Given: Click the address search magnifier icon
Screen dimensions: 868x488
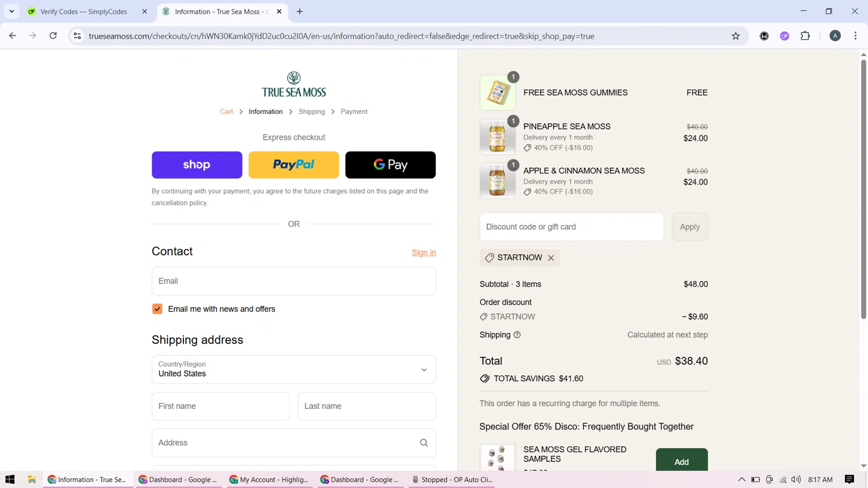Looking at the screenshot, I should (x=424, y=443).
